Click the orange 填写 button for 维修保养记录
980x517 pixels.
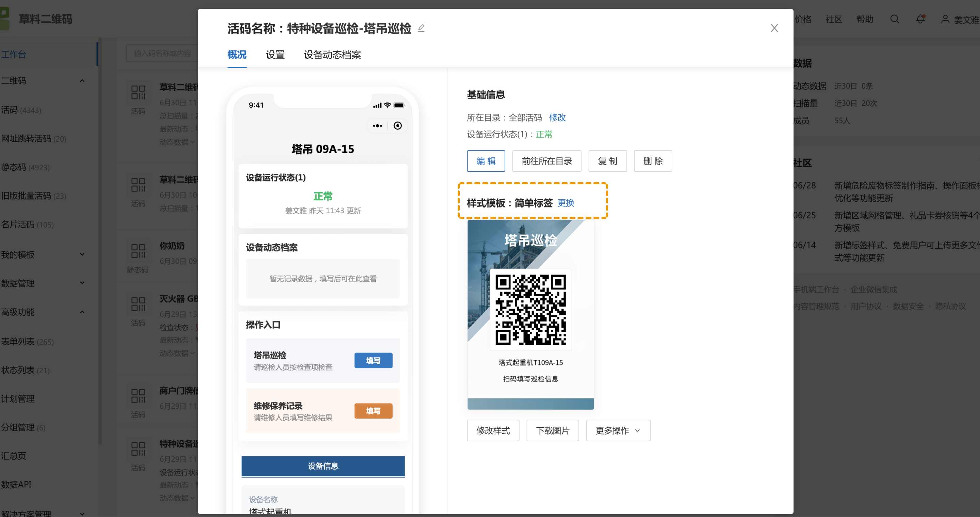pos(373,411)
